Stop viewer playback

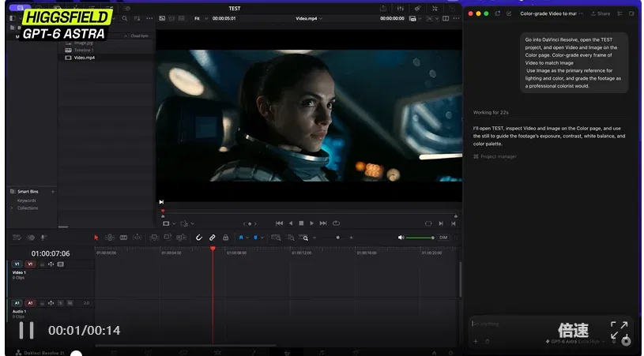[301, 223]
